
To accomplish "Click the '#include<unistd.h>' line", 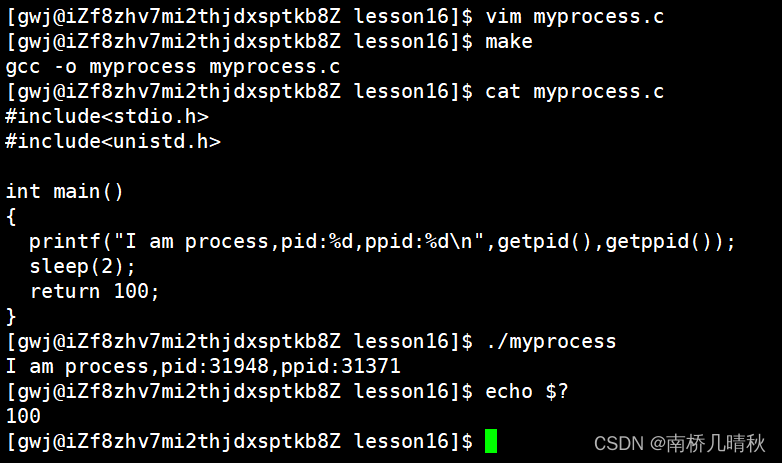I will (x=113, y=141).
